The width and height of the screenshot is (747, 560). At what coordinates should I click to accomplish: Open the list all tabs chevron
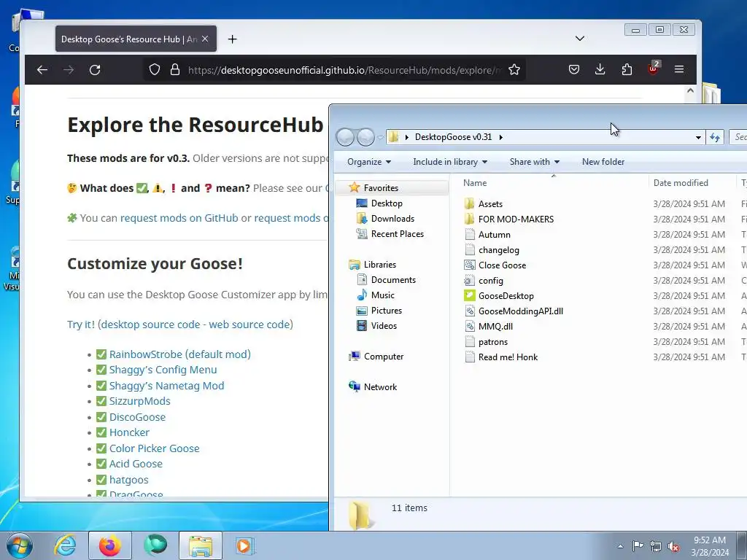pos(580,39)
